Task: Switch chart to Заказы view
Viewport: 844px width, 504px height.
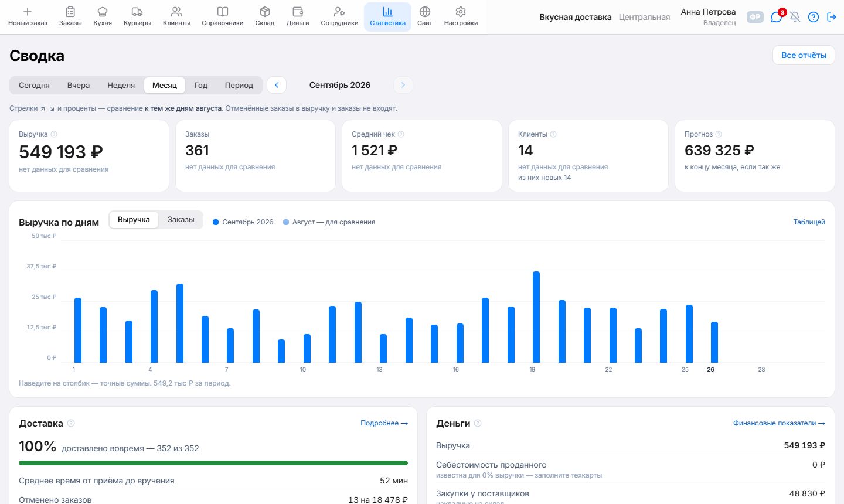Action: click(181, 220)
